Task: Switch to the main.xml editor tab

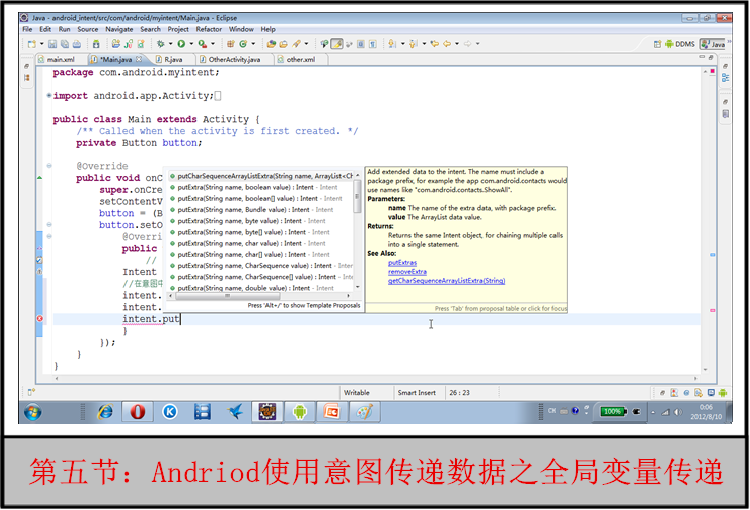Action: click(x=60, y=59)
